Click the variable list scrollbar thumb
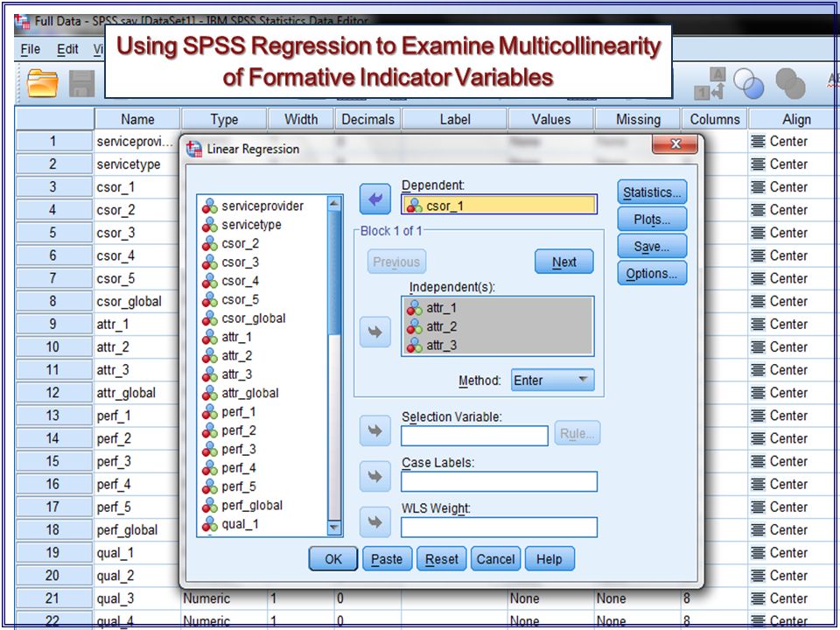The width and height of the screenshot is (840, 630). click(x=333, y=272)
